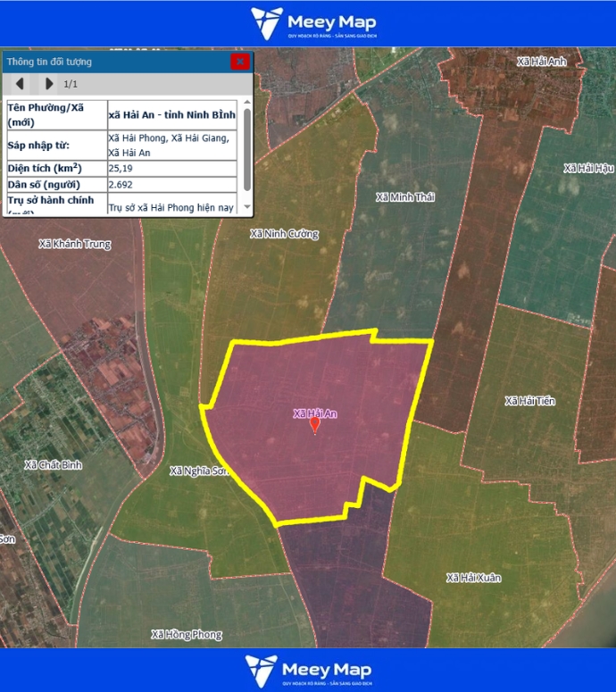Select the Xã Hải Tiến map region label
The image size is (616, 692).
[x=529, y=401]
